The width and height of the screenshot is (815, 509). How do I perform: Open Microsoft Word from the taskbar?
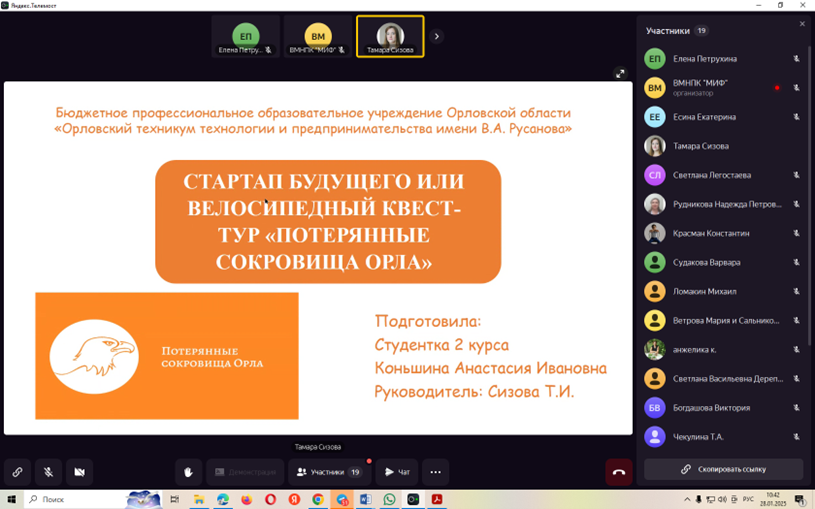tap(365, 499)
